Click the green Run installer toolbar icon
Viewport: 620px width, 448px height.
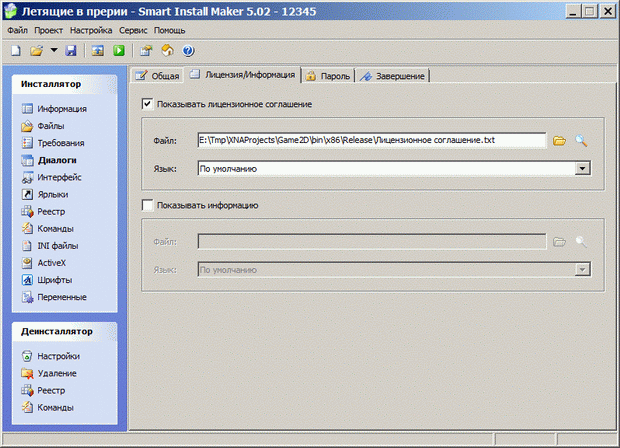118,50
